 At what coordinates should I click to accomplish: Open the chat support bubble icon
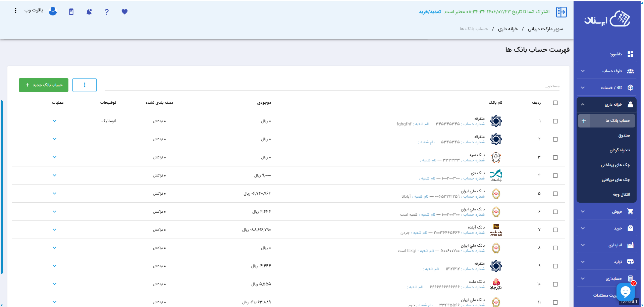click(626, 291)
